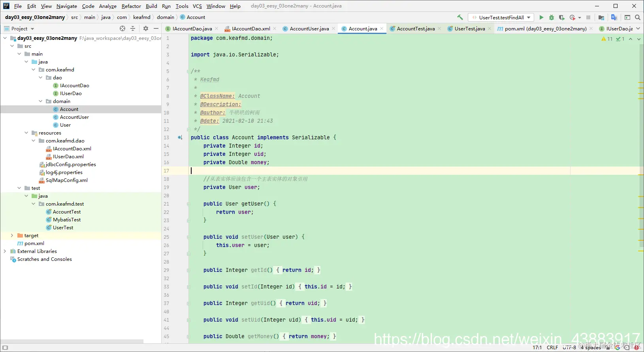Screen dimensions: 644x352
Task: Click the log4j.properties file
Action: tap(64, 172)
